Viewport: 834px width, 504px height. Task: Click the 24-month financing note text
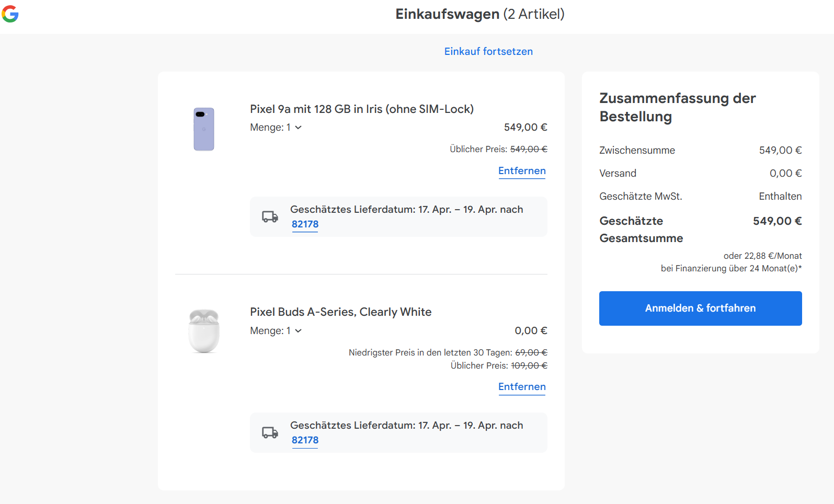[731, 268]
